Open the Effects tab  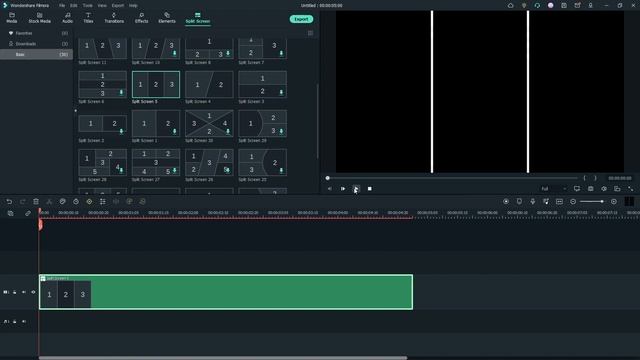tap(142, 18)
